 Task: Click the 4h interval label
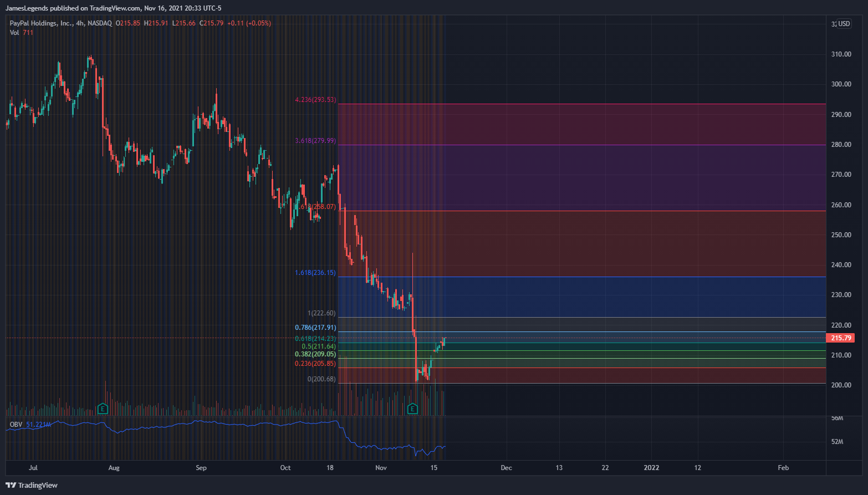coord(80,23)
